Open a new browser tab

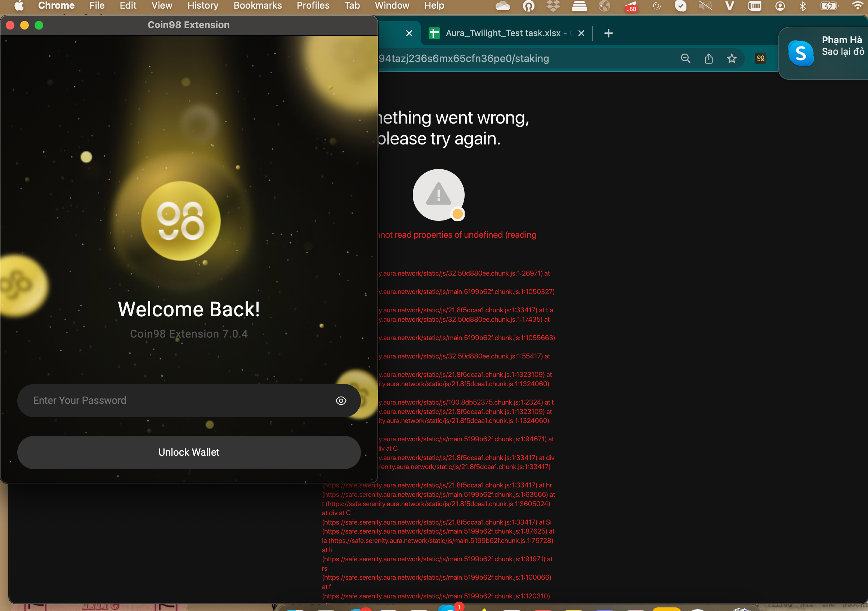point(608,33)
